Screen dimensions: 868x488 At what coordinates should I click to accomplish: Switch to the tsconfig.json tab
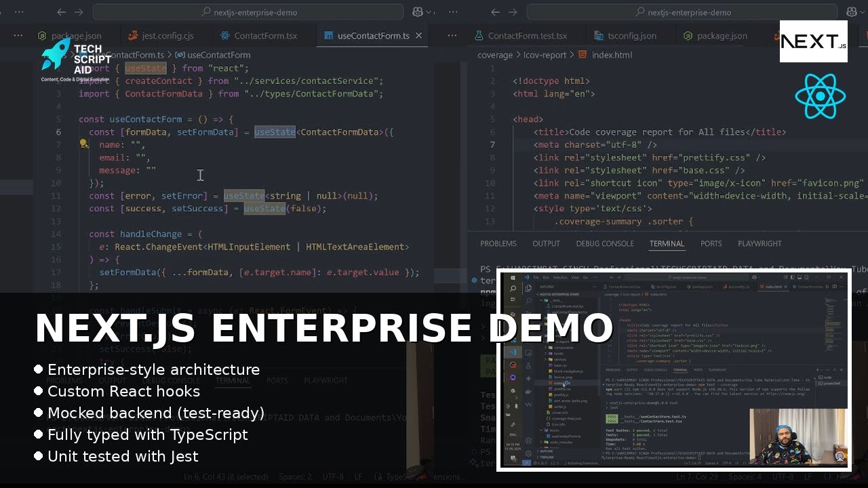click(x=625, y=36)
